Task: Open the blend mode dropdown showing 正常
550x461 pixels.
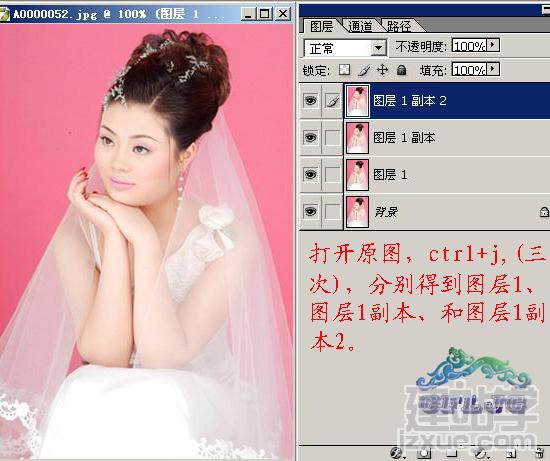Action: pyautogui.click(x=379, y=48)
